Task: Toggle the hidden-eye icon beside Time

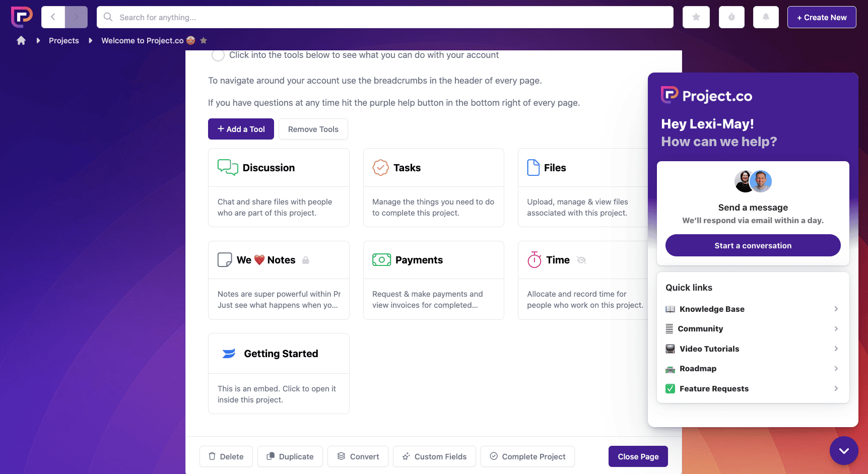Action: (581, 260)
